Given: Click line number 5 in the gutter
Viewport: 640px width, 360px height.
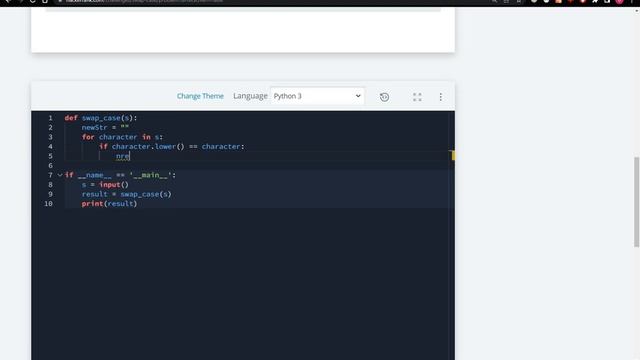Looking at the screenshot, I should point(50,156).
